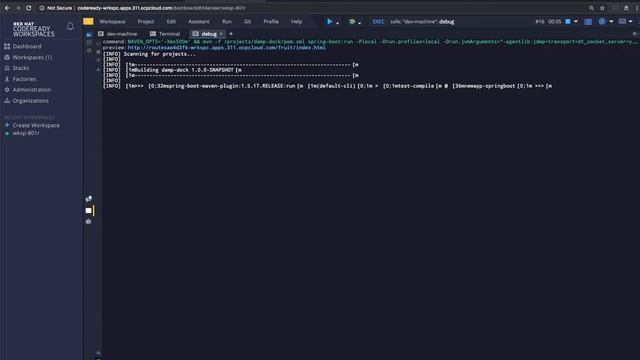Click the blue panels layout icon

pos(588,22)
